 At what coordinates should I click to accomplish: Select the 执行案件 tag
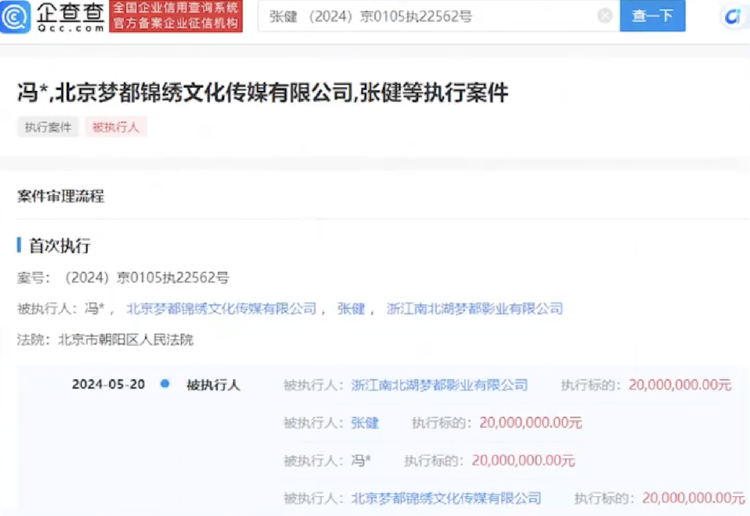click(x=48, y=127)
